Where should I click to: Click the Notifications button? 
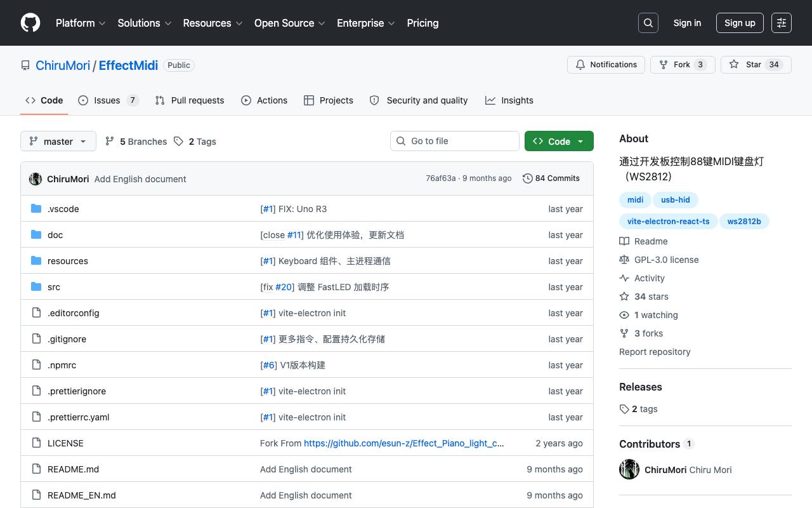click(x=606, y=65)
